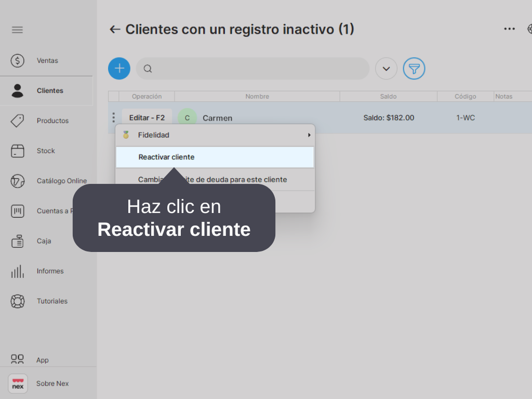The image size is (532, 399).
Task: Click the Código column header
Action: pos(465,96)
